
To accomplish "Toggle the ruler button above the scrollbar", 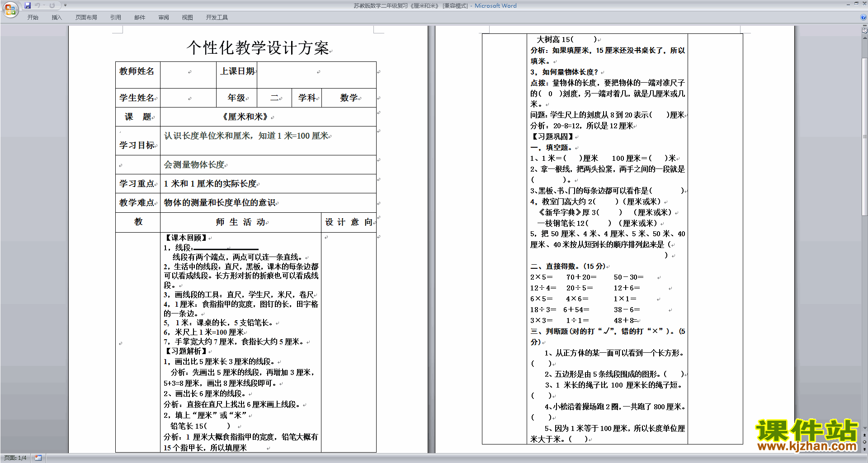I will point(865,31).
